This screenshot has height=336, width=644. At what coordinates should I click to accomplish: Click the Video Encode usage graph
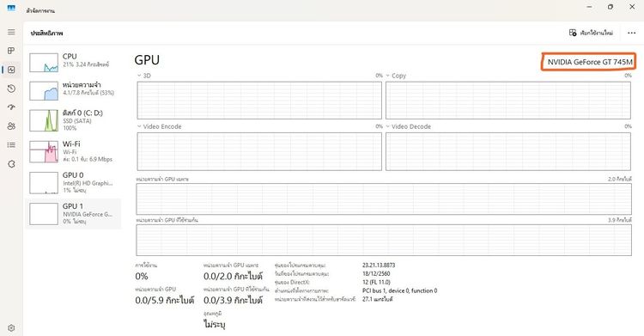pyautogui.click(x=259, y=151)
